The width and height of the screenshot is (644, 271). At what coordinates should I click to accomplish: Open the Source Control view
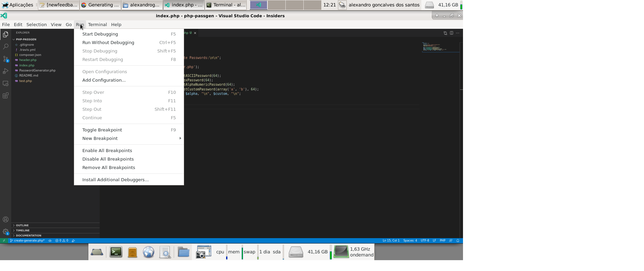(x=5, y=59)
